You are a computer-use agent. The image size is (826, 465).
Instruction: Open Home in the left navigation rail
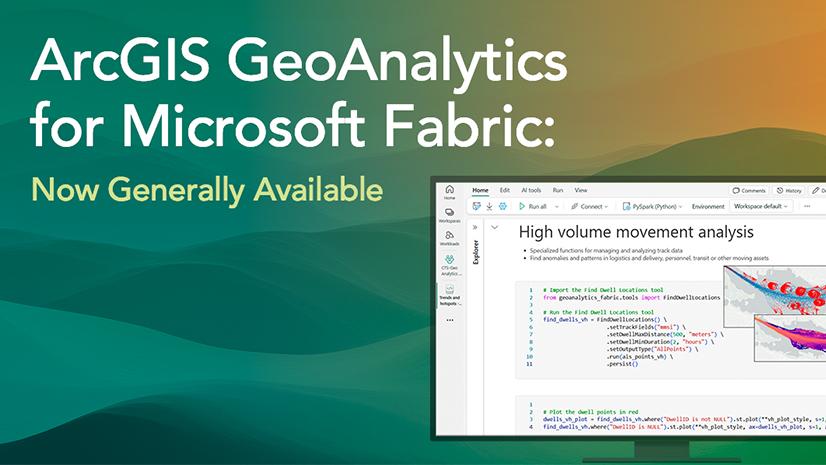pos(449,192)
